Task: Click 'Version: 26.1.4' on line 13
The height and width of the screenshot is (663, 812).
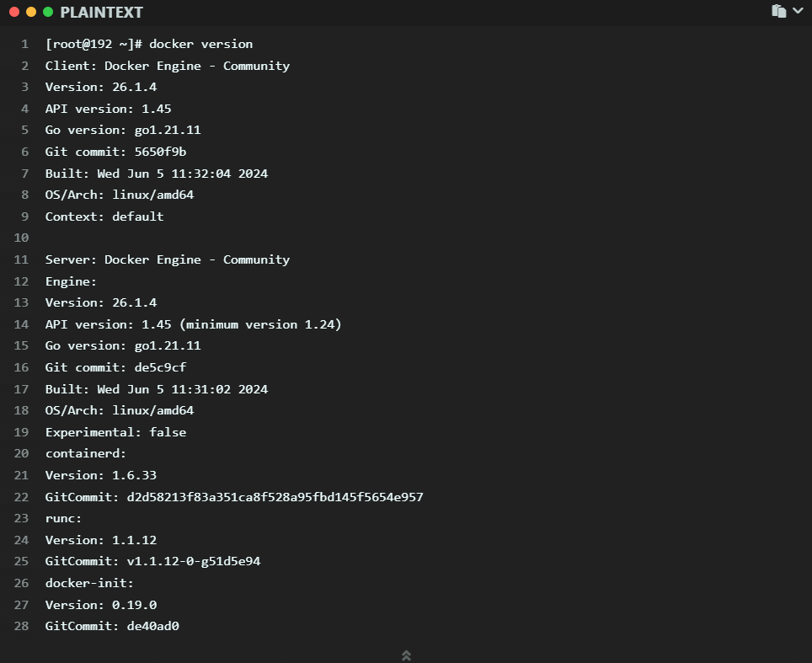Action: pos(100,302)
